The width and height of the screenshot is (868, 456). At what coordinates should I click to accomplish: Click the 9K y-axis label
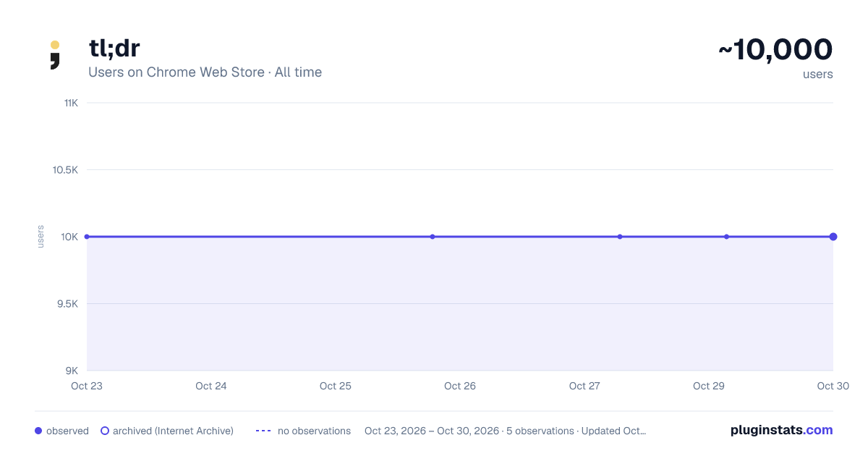click(x=72, y=371)
